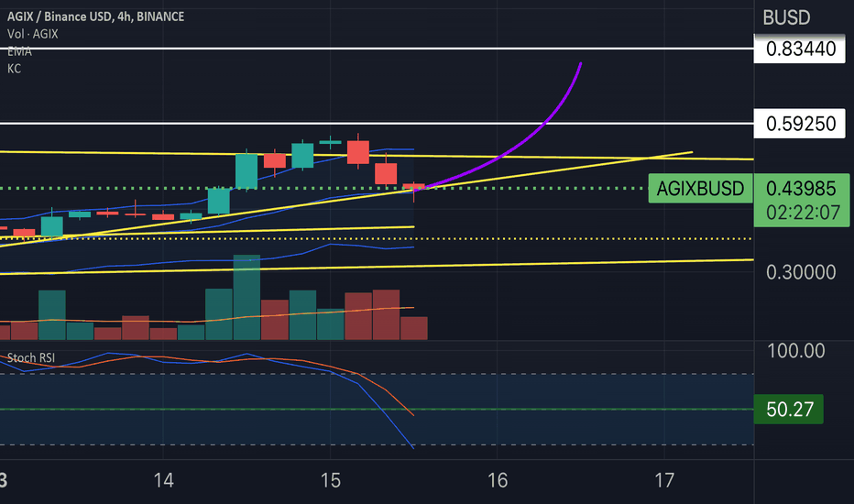Click the tallest green volume bar
Image resolution: width=854 pixels, height=504 pixels.
pyautogui.click(x=246, y=298)
